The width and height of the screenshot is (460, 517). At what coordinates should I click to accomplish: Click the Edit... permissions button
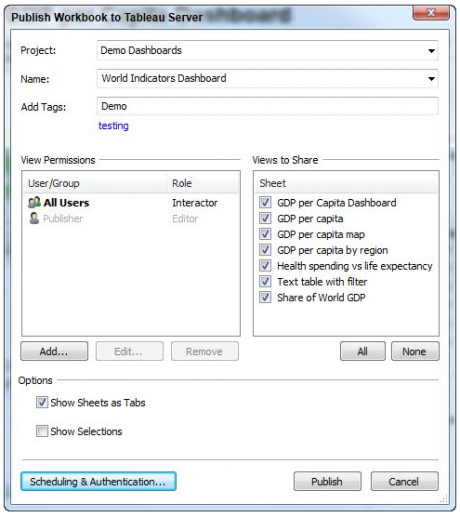(130, 351)
